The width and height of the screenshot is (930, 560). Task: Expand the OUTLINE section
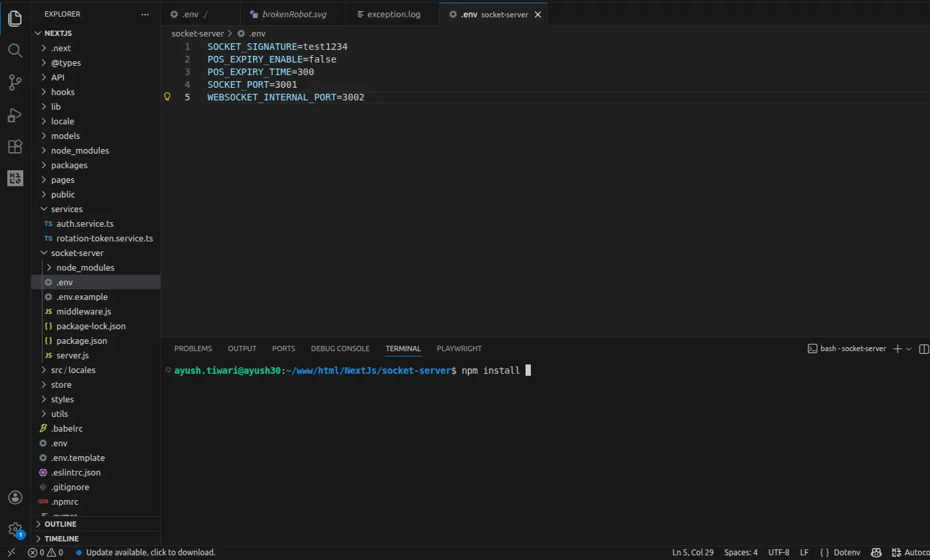point(60,524)
